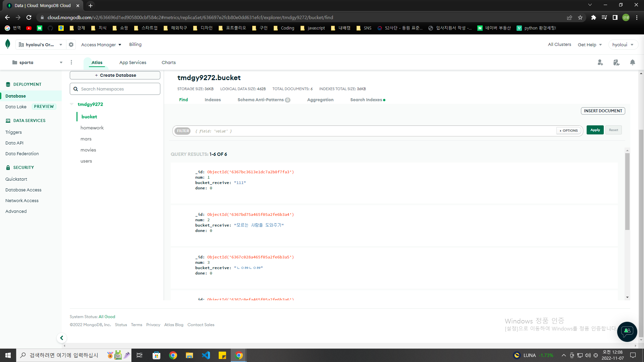The image size is (644, 362).
Task: Click the Search Namespaces magnifier icon
Action: tap(76, 89)
